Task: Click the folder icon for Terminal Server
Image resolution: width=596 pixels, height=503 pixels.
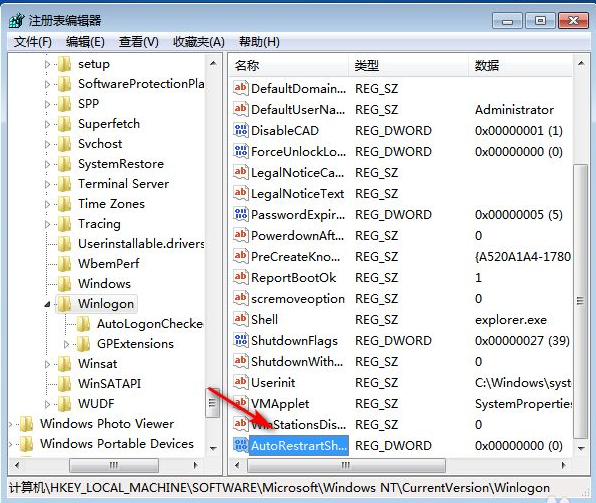Action: point(65,184)
